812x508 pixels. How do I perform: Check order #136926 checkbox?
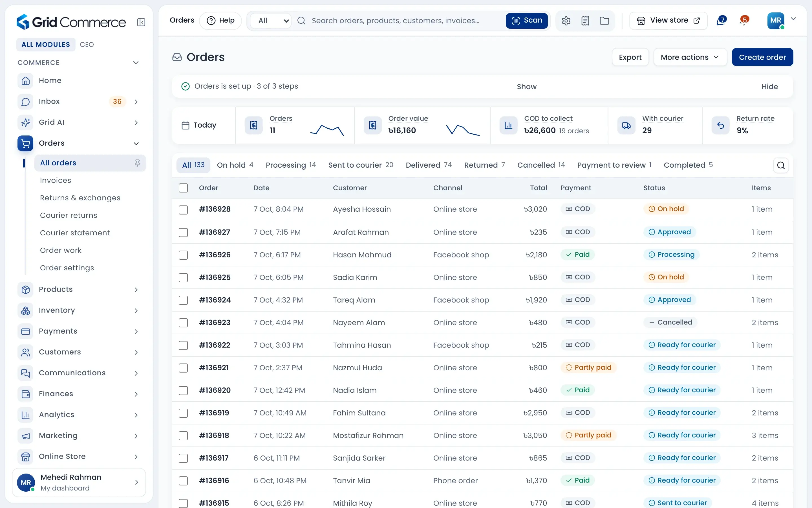[183, 255]
